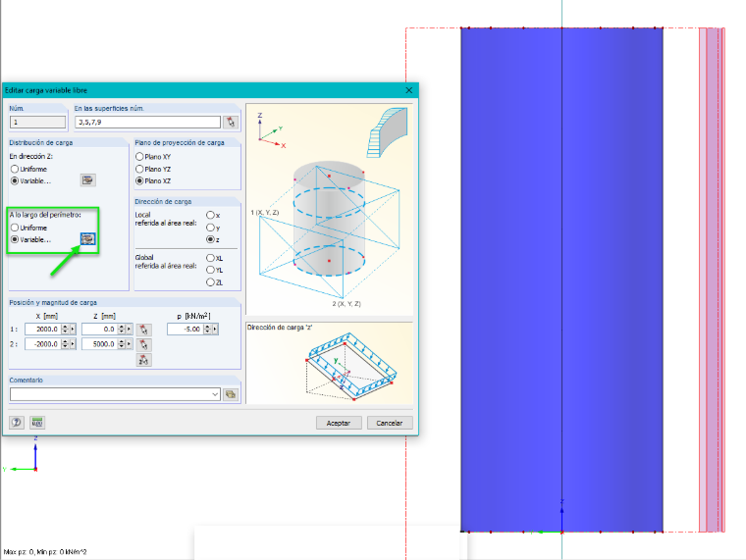Pick point 1 position graphically
The height and width of the screenshot is (560, 746).
pyautogui.click(x=143, y=330)
